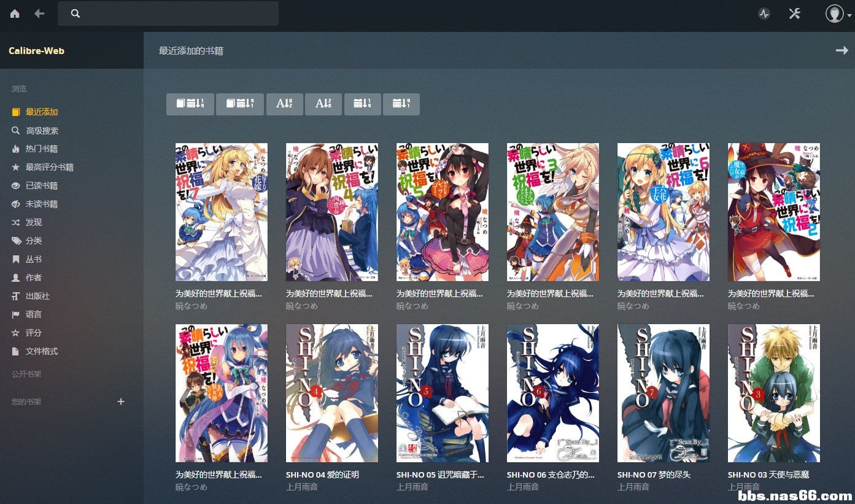Open 高级搜索 advanced search
The image size is (855, 504).
click(42, 131)
